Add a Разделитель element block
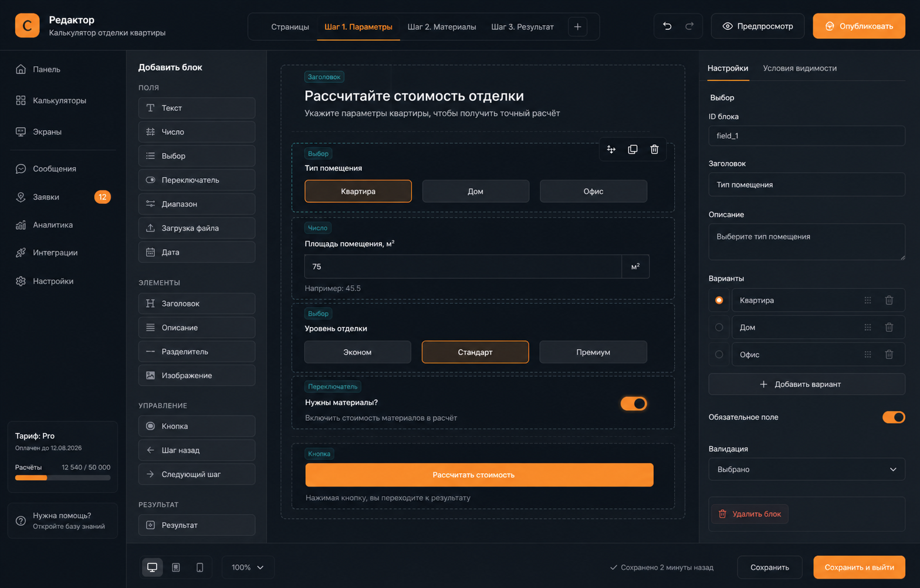920x588 pixels. point(197,351)
